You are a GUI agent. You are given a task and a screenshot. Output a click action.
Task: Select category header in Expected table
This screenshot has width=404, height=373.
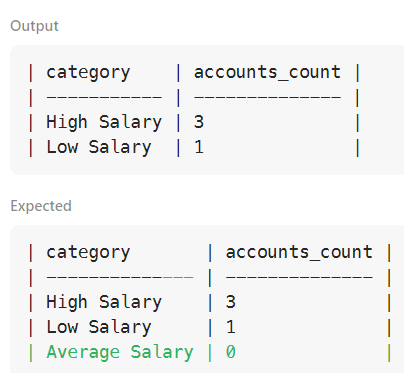point(88,253)
